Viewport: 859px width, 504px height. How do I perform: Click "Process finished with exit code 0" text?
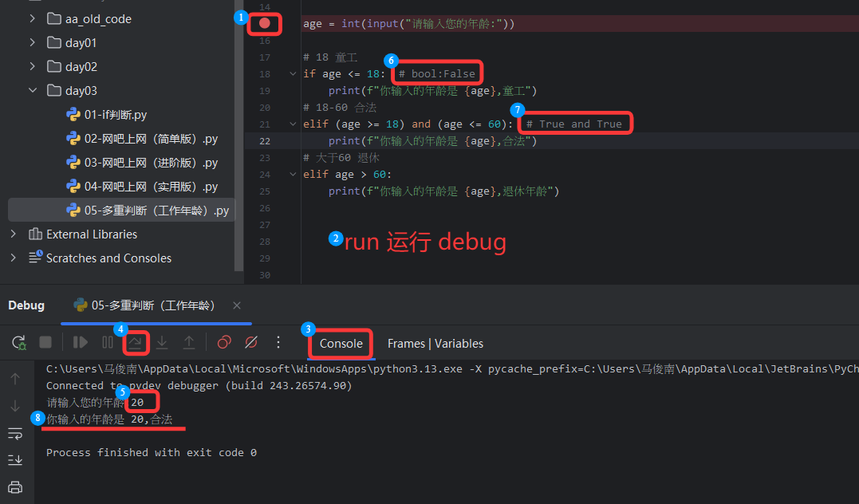[152, 452]
